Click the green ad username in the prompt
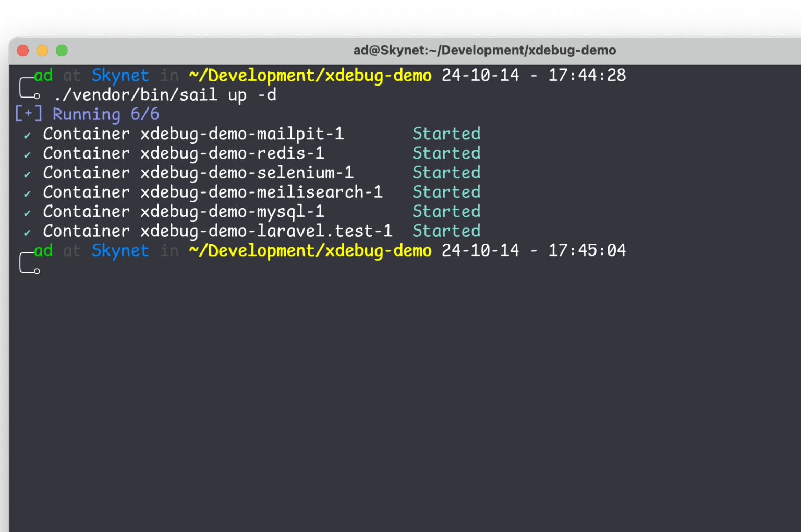Viewport: 801px width, 532px height. [x=43, y=76]
